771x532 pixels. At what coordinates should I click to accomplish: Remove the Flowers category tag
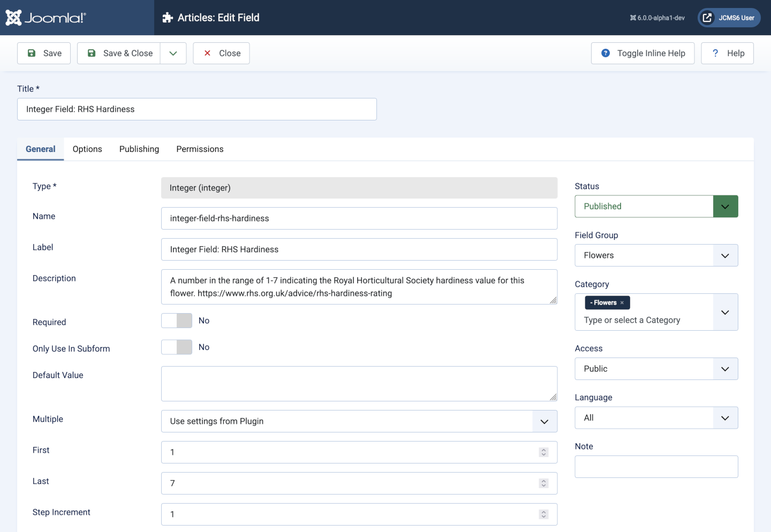tap(622, 303)
